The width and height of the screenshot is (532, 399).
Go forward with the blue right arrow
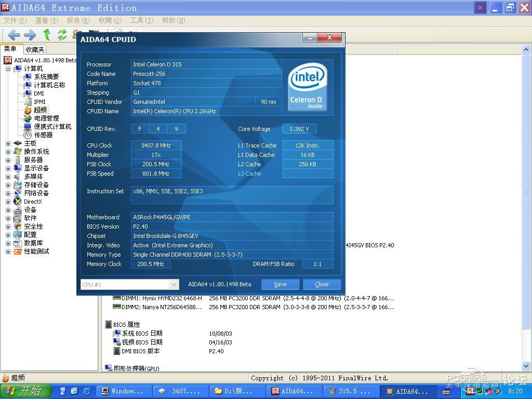(x=30, y=35)
